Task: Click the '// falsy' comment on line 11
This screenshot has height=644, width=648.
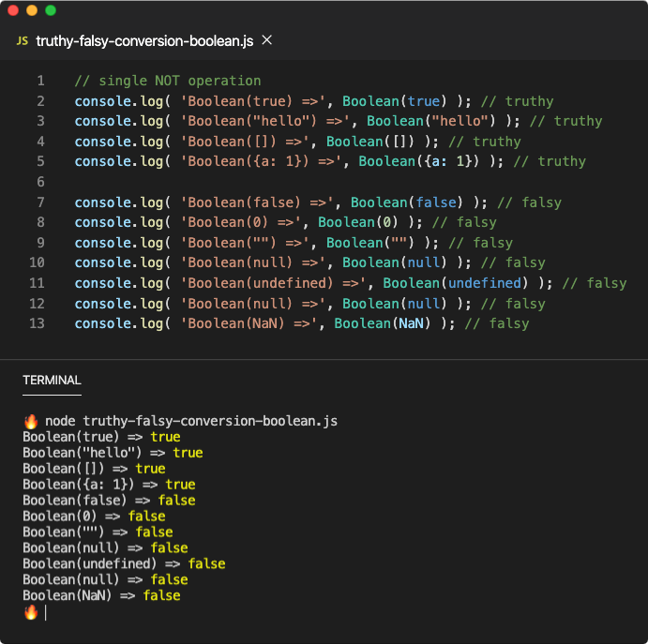Action: pyautogui.click(x=595, y=283)
